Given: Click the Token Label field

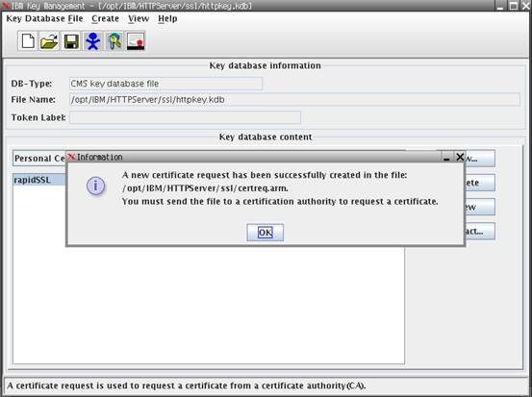Looking at the screenshot, I should [x=186, y=117].
